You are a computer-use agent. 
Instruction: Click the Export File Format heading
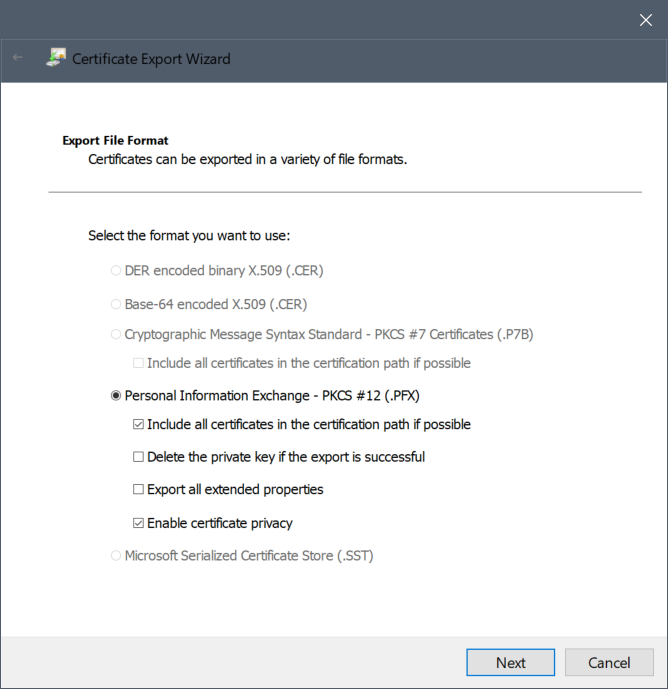pyautogui.click(x=115, y=141)
